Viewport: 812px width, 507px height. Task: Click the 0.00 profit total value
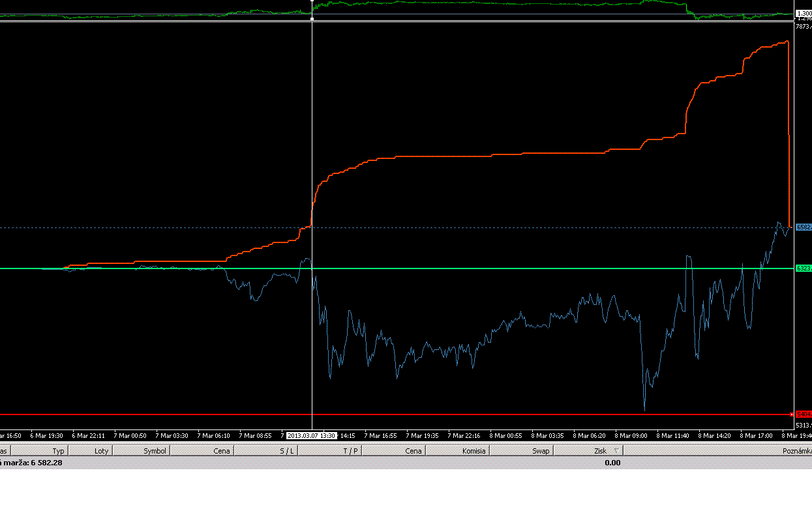click(612, 463)
